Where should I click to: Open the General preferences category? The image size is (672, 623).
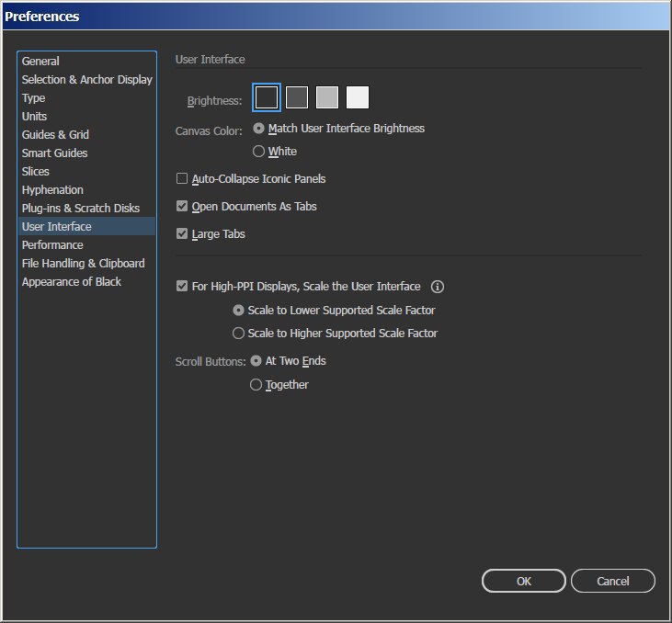(86, 61)
